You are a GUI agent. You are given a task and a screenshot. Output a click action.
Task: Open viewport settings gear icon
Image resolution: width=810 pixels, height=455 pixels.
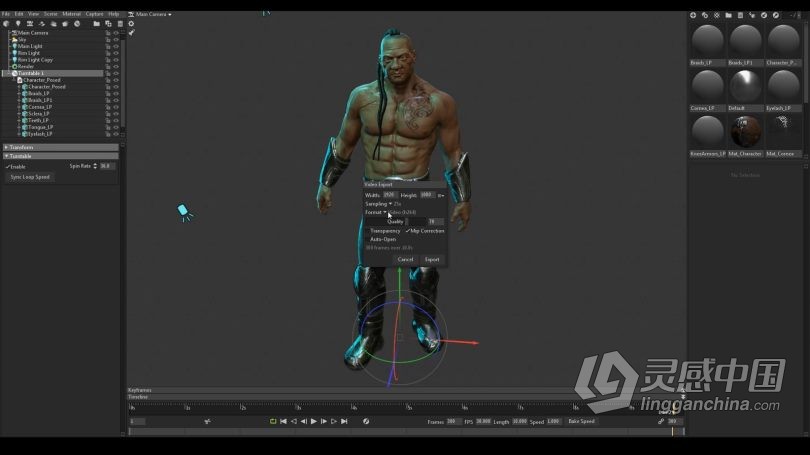pos(131,24)
